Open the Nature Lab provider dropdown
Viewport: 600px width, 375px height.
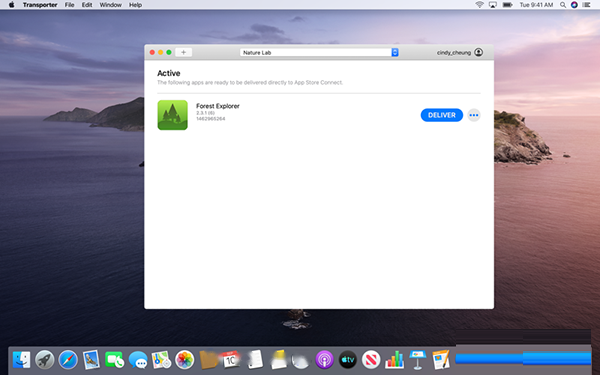319,52
